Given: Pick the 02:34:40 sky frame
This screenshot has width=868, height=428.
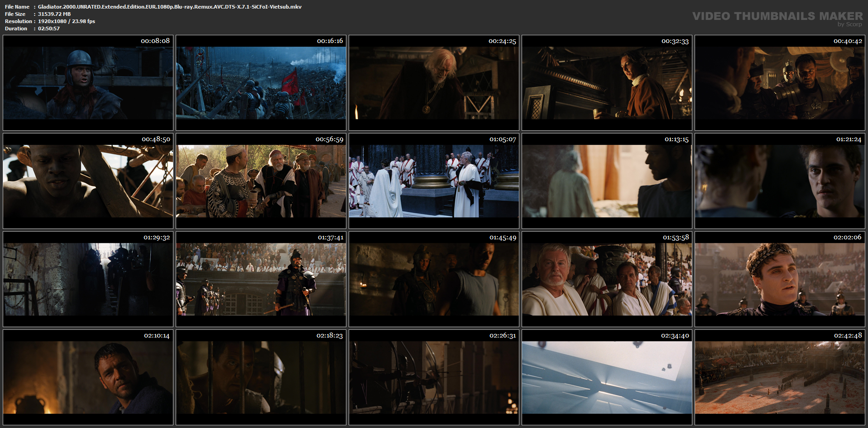Looking at the screenshot, I should (x=607, y=377).
